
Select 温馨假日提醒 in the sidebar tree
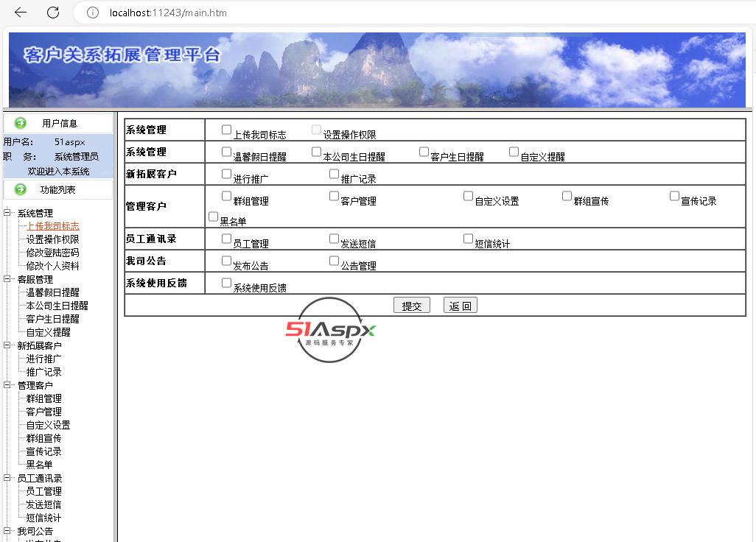tap(52, 292)
